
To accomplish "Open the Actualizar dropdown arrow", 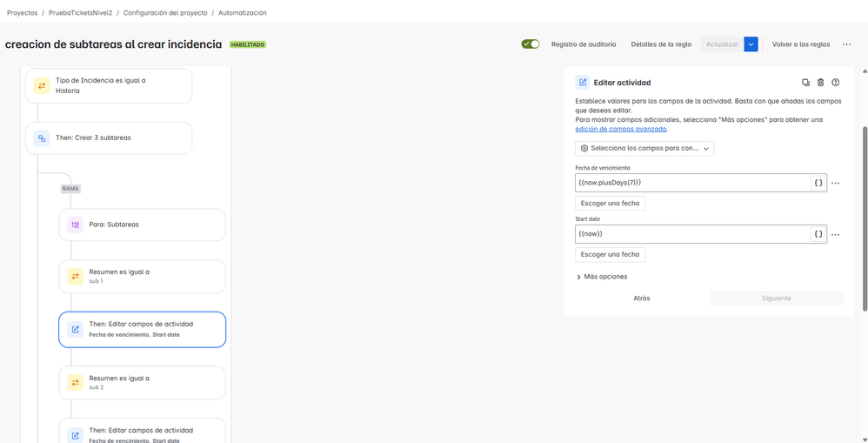I will coord(751,44).
